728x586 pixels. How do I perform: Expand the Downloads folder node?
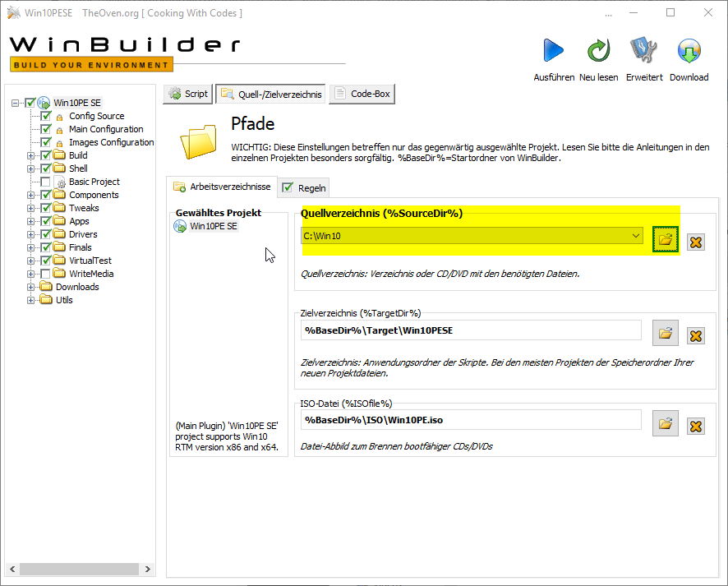[30, 287]
